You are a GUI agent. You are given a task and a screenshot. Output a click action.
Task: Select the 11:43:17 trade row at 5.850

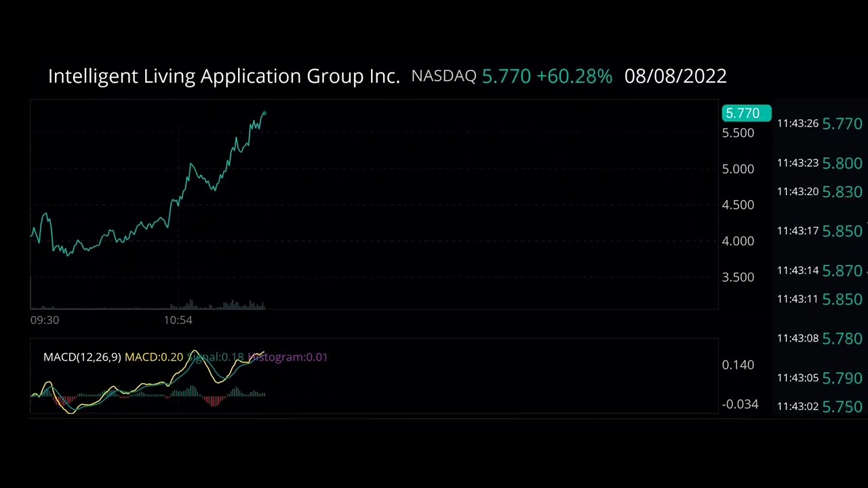[820, 231]
